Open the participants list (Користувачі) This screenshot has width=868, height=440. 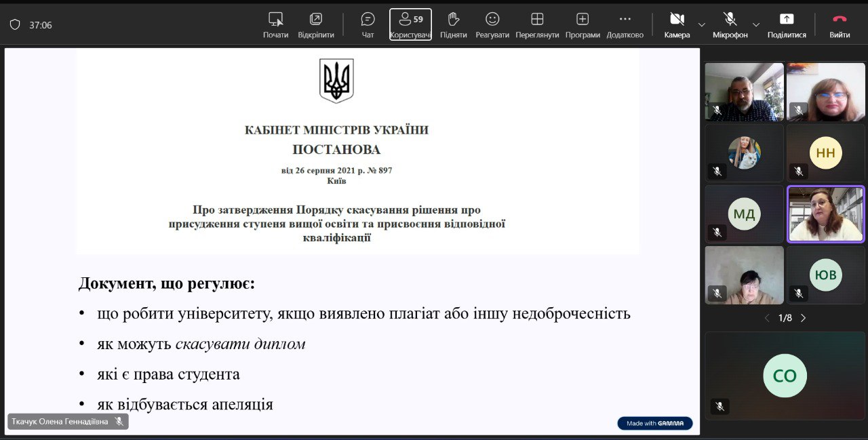point(410,24)
